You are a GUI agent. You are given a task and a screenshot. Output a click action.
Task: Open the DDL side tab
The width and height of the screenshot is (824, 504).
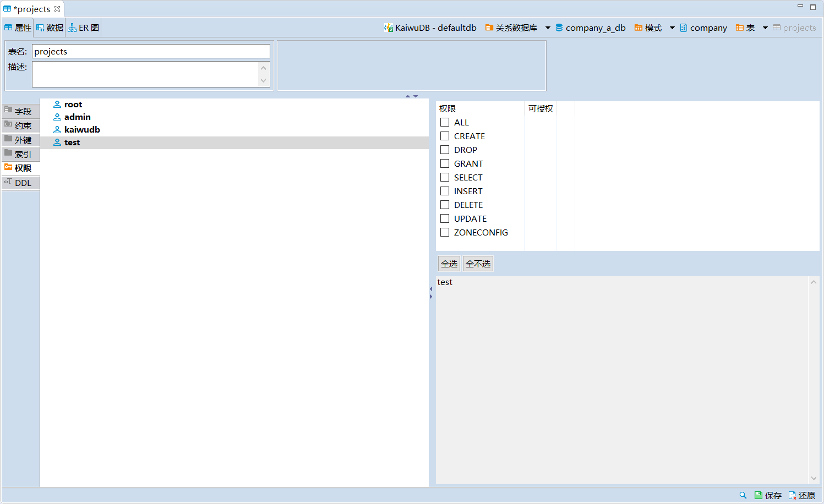click(21, 183)
